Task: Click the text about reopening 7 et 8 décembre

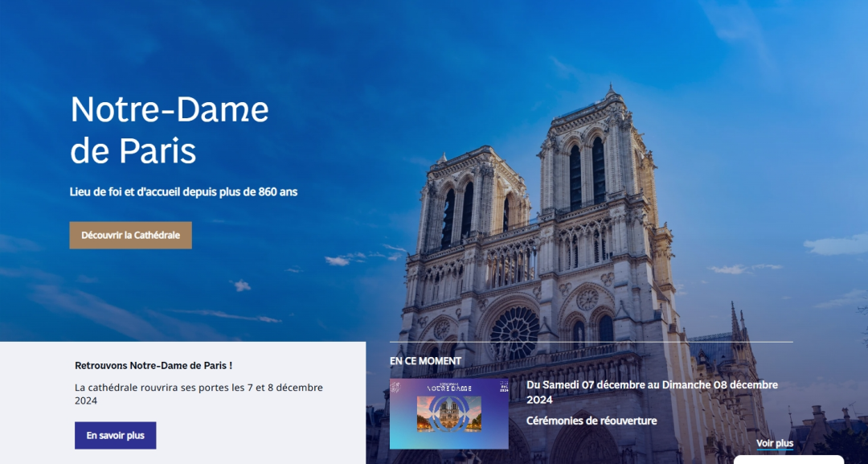Action: coord(199,394)
